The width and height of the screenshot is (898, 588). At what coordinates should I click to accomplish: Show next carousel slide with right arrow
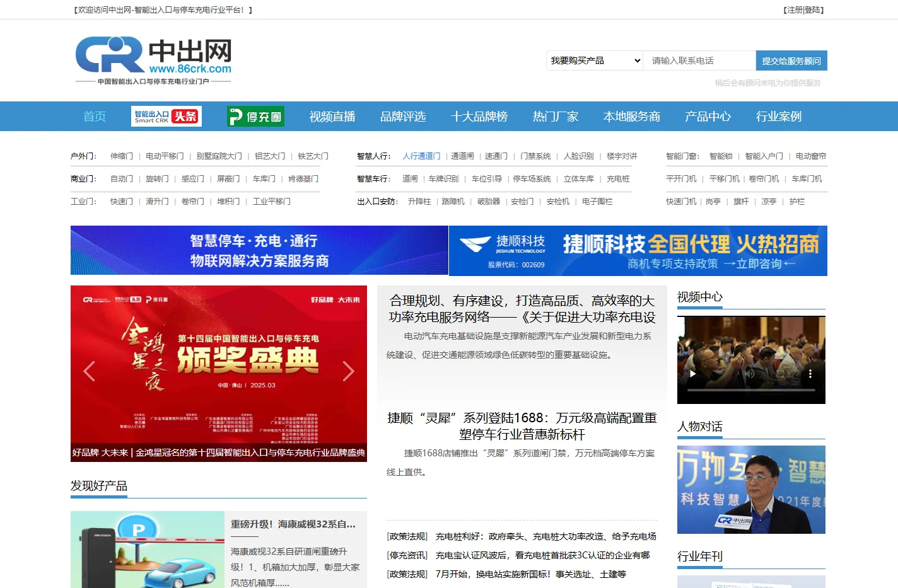point(348,371)
